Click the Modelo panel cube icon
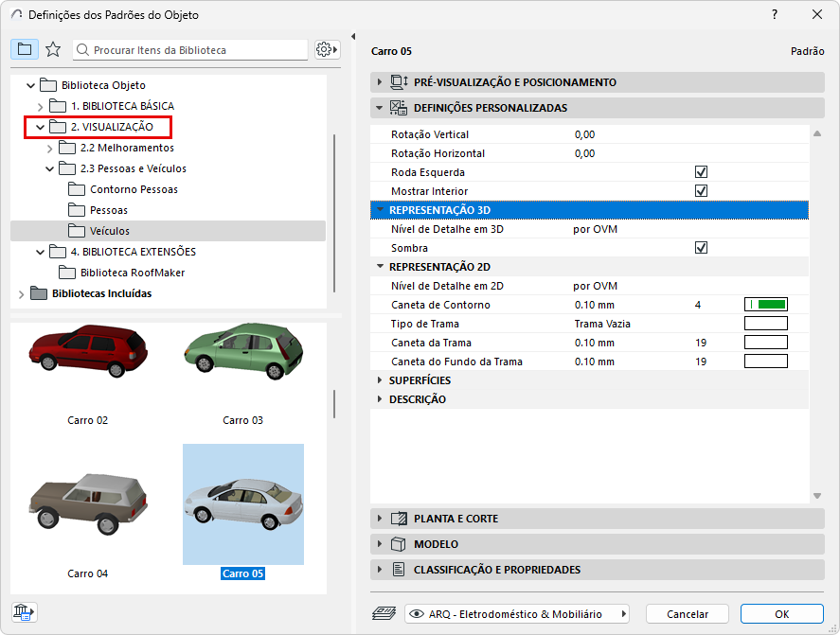 tap(399, 544)
